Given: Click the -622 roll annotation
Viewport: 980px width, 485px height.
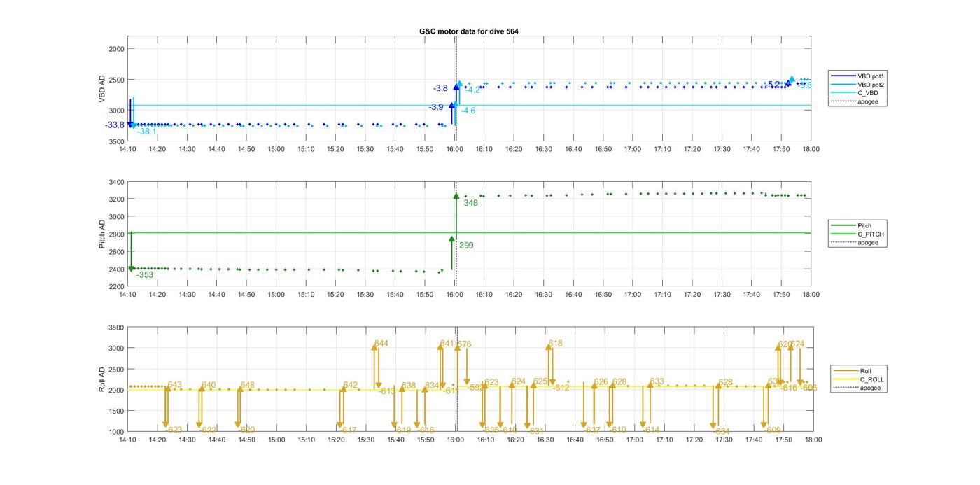Looking at the screenshot, I should click(x=209, y=430).
